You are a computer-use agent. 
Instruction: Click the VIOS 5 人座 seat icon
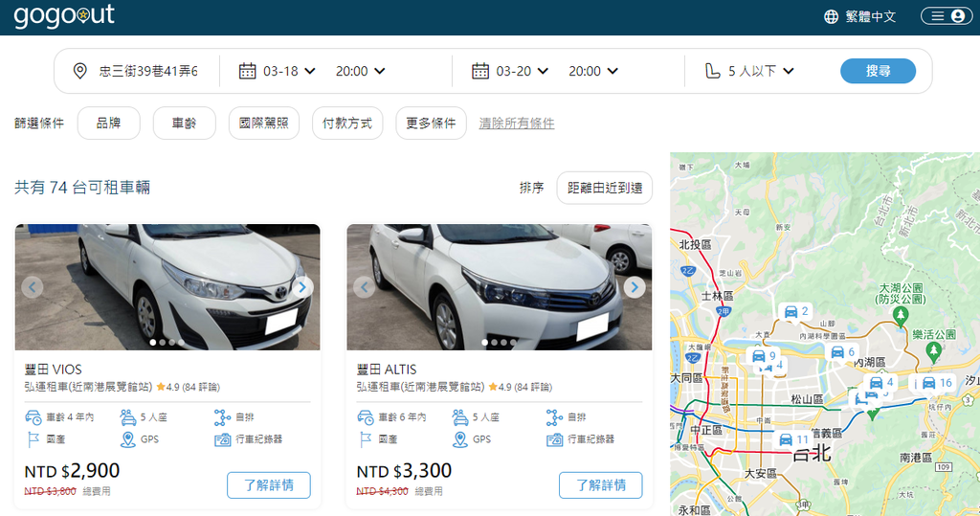128,417
